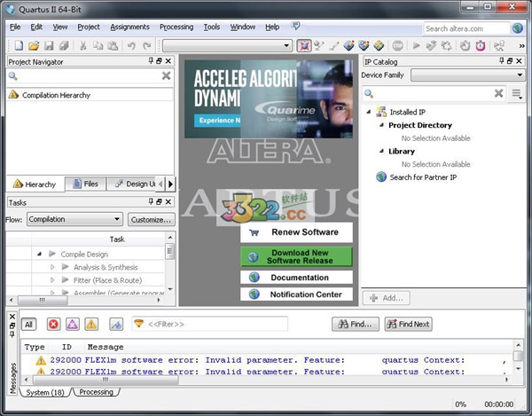Click the messages Filter input field
This screenshot has width=532, height=416.
click(209, 324)
